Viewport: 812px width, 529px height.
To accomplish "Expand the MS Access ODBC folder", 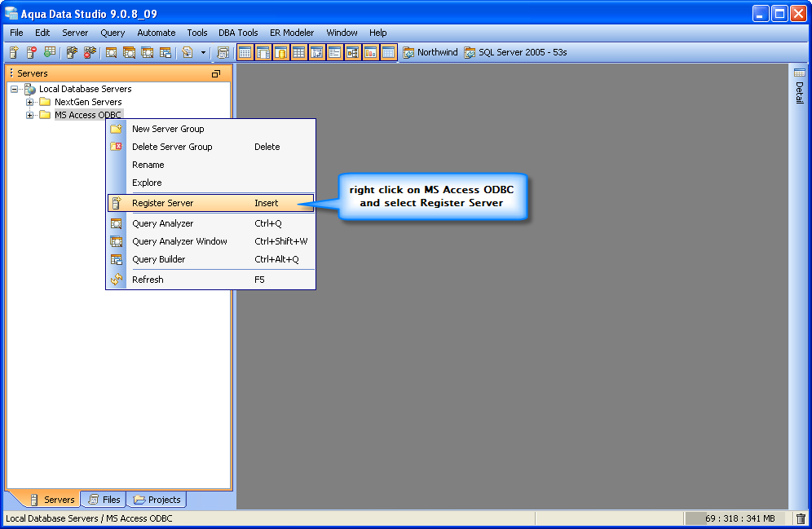I will [x=29, y=115].
